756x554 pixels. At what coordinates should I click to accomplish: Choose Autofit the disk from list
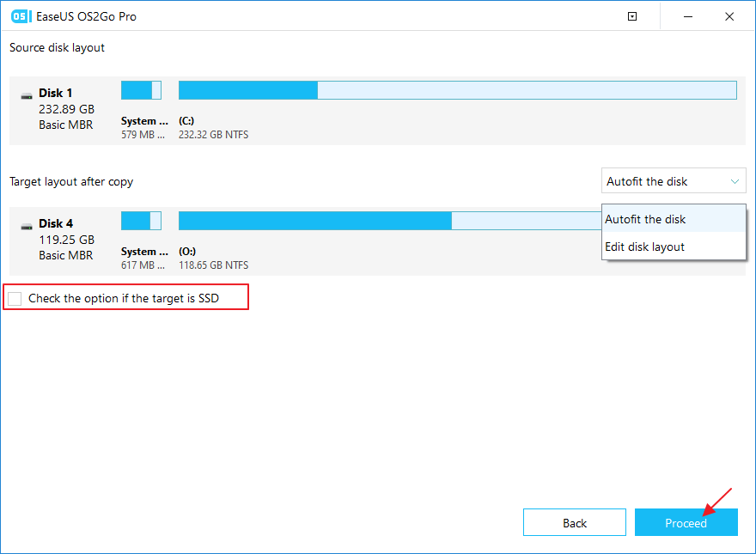tap(645, 219)
